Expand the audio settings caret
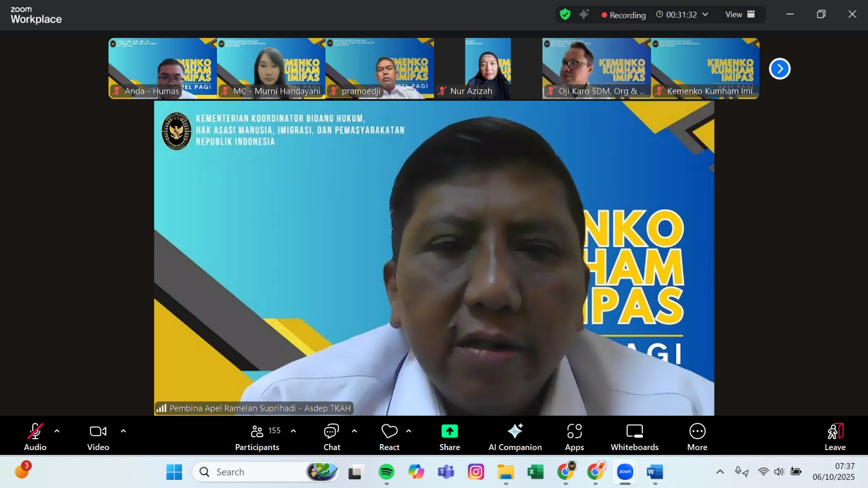The height and width of the screenshot is (488, 868). pyautogui.click(x=57, y=432)
